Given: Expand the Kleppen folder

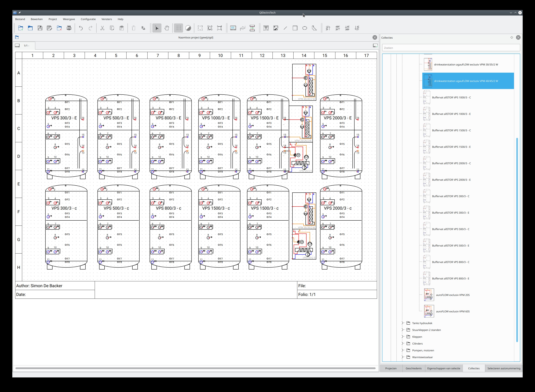Looking at the screenshot, I should 402,337.
